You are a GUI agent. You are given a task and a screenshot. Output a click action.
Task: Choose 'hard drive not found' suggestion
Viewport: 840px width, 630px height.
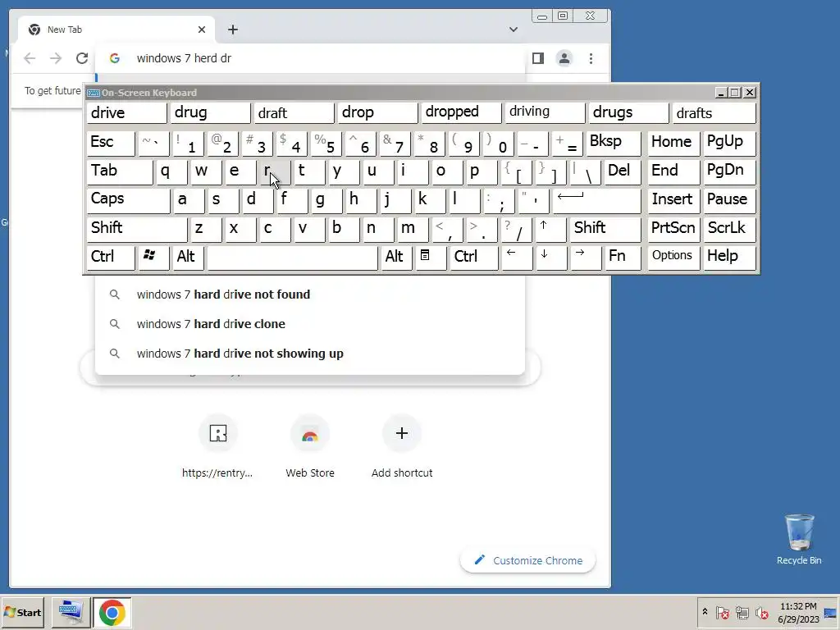(309, 294)
